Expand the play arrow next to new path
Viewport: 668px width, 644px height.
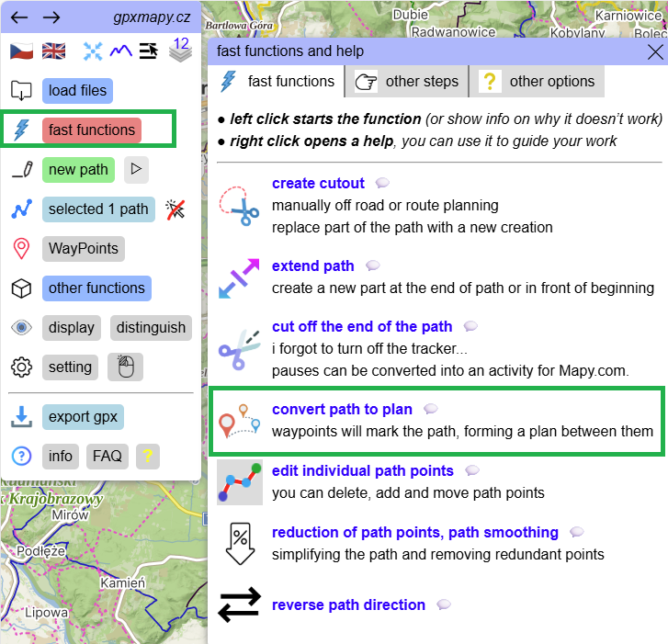tap(136, 170)
